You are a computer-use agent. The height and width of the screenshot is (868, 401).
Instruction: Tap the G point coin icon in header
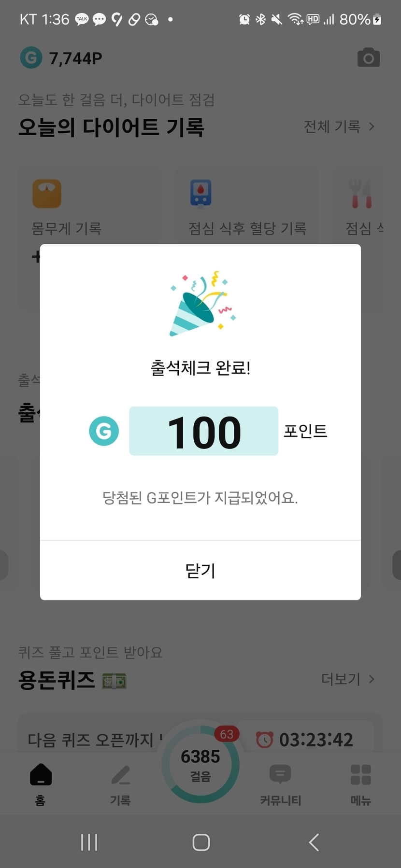tap(31, 58)
